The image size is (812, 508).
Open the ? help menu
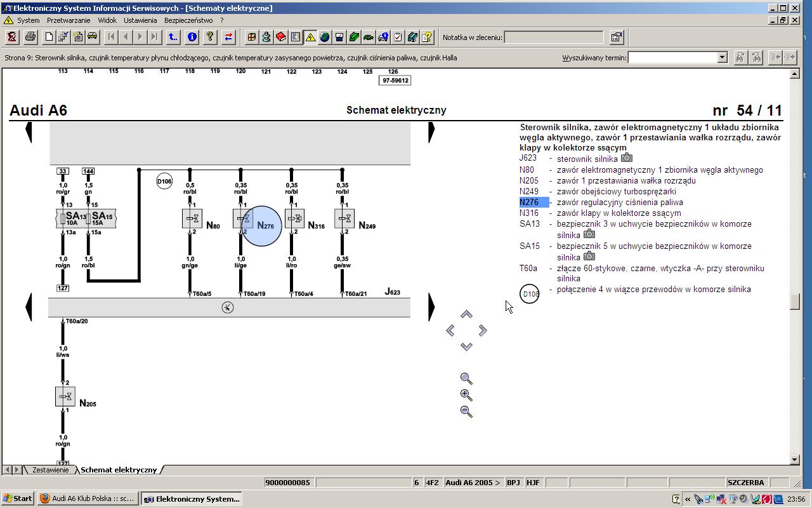point(222,20)
